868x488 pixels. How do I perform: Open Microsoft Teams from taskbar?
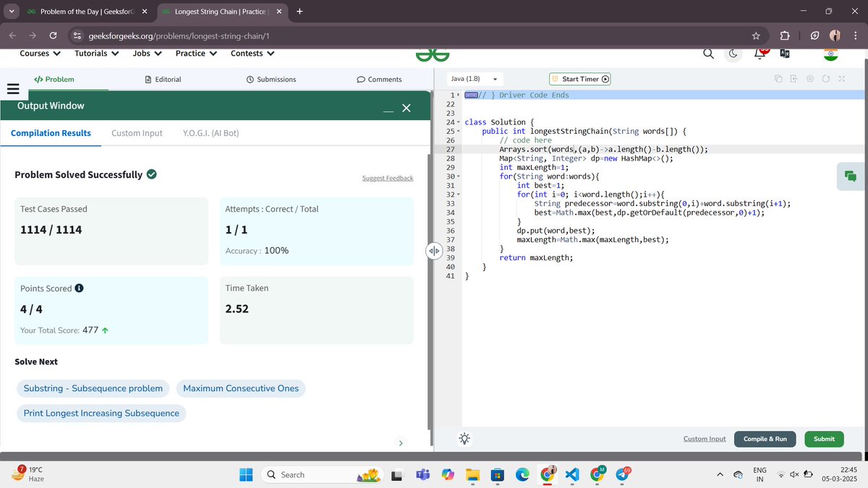(x=422, y=475)
